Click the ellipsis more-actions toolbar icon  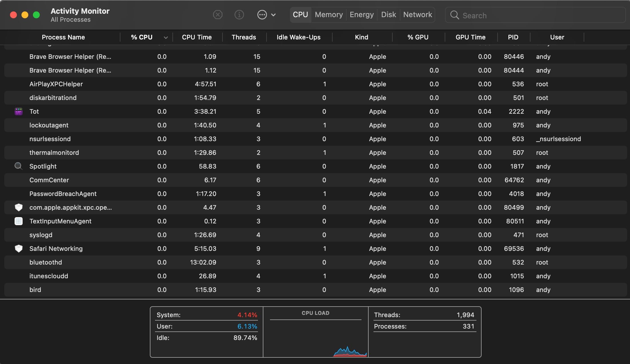pos(262,15)
